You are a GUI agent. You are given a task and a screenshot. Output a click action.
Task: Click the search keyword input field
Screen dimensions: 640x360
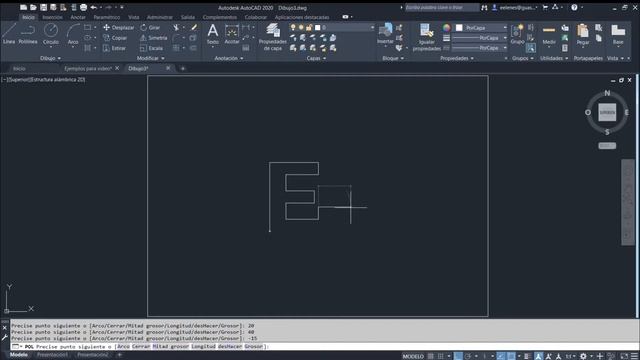442,7
